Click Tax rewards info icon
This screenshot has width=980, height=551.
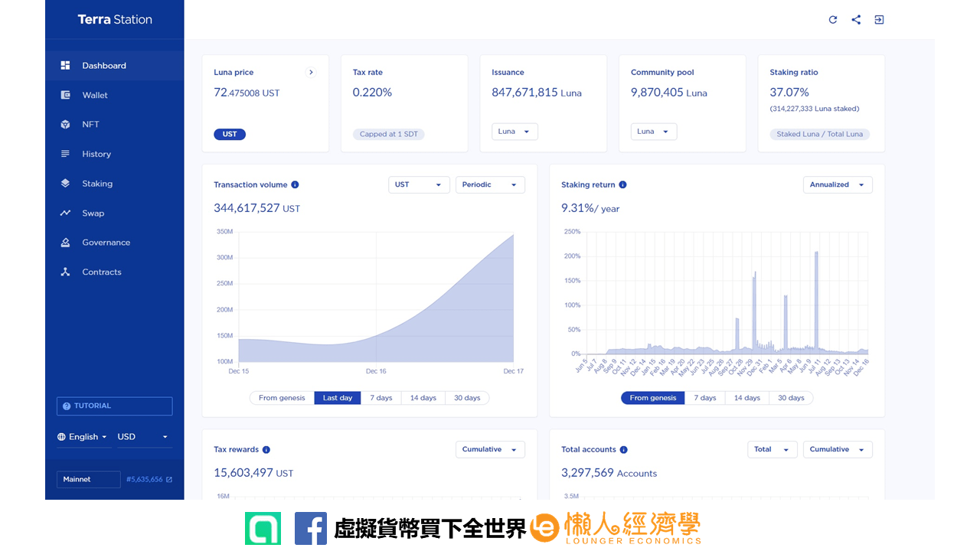tap(266, 450)
